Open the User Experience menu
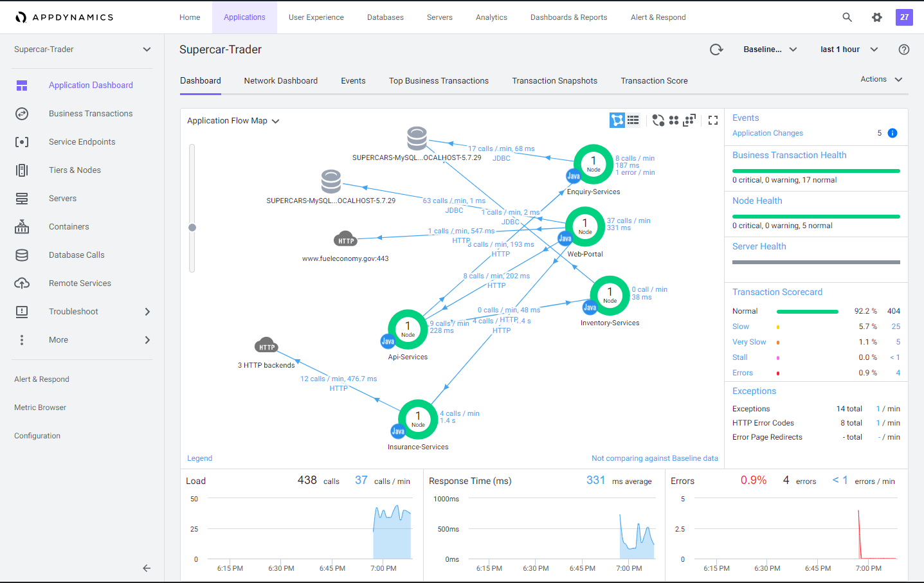The width and height of the screenshot is (924, 583). 316,17
